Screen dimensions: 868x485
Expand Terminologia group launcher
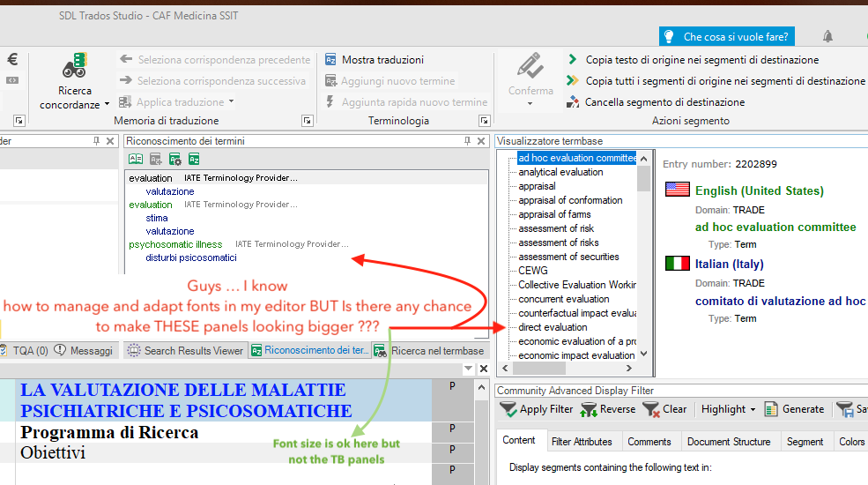[x=485, y=120]
